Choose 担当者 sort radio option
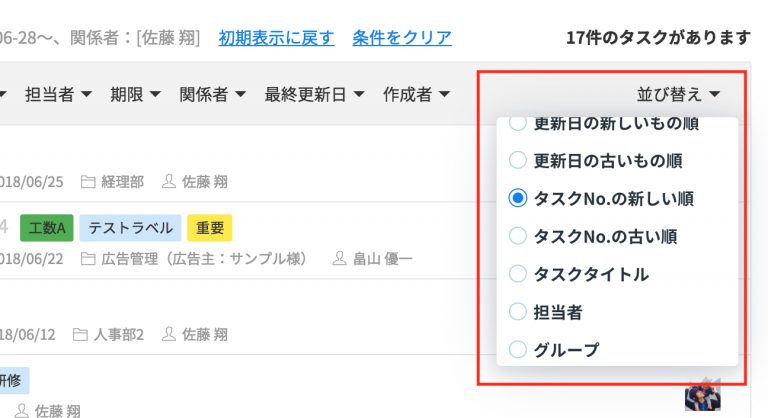 pos(518,311)
